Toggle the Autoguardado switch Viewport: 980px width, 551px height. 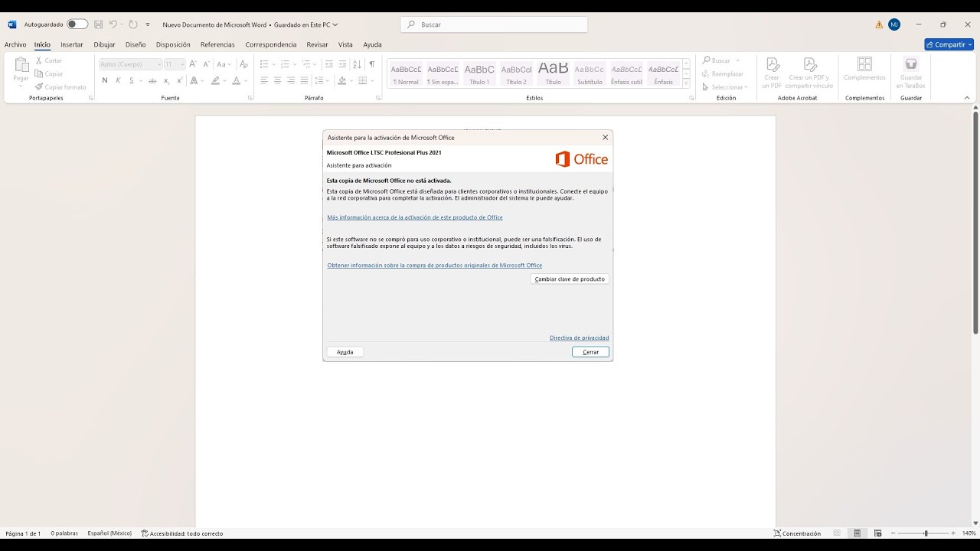pos(77,24)
